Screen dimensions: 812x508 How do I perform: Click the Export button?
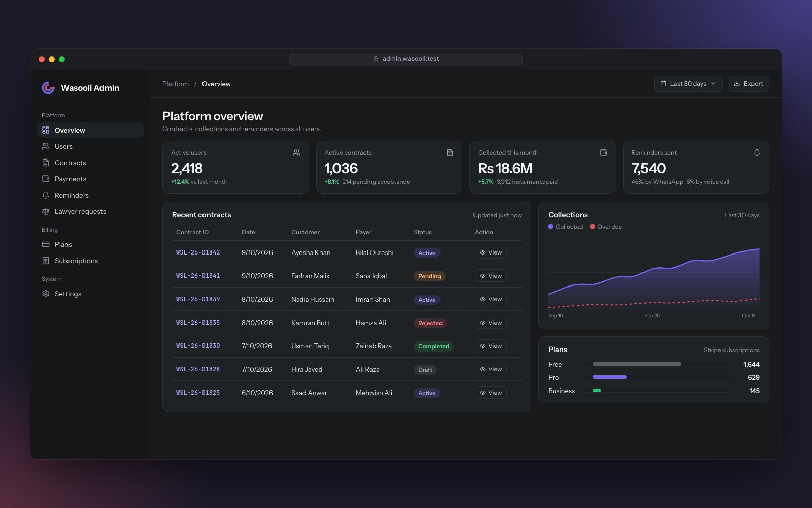pos(749,84)
